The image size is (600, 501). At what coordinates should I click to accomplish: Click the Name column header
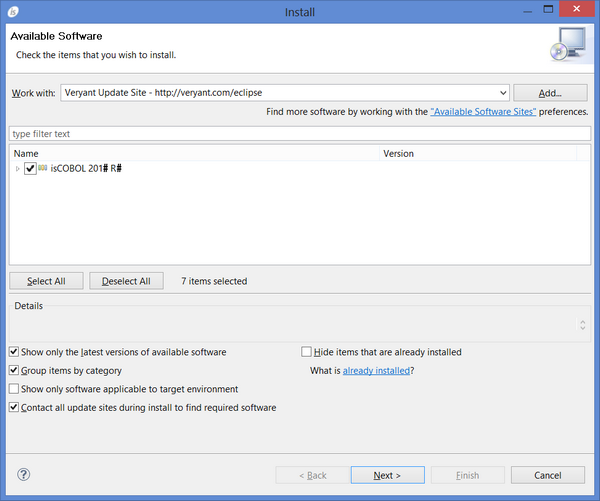(x=27, y=154)
